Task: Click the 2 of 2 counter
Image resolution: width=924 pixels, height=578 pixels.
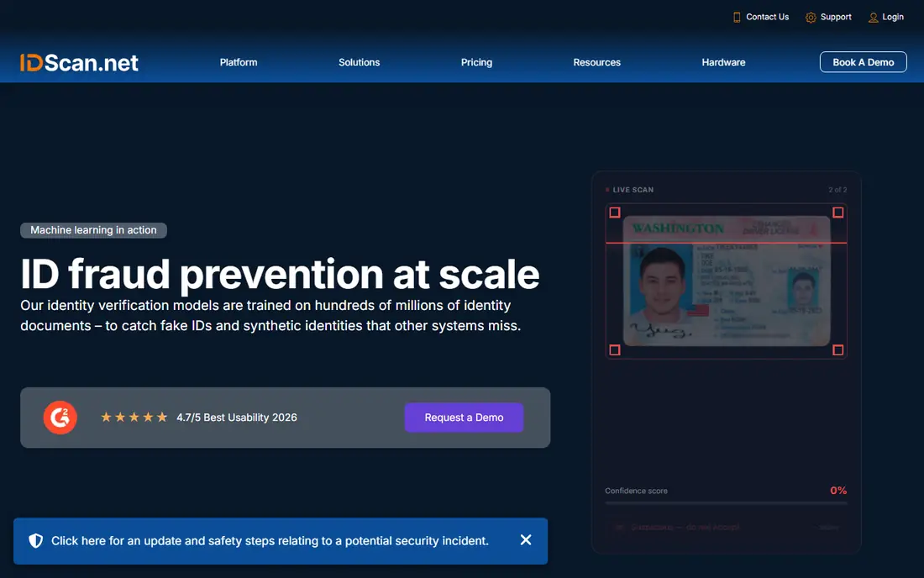Action: (x=837, y=190)
